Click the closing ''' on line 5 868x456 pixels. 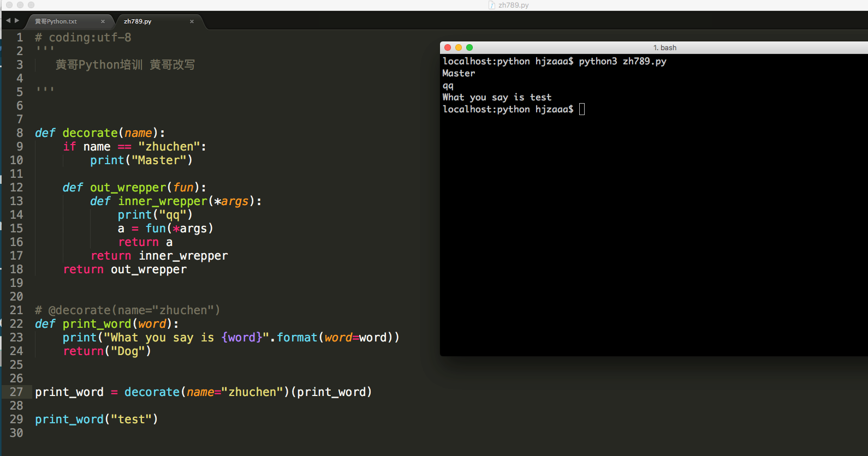point(45,89)
